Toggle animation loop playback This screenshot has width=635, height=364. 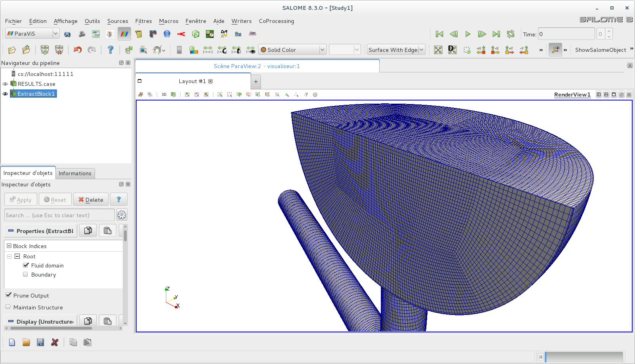click(511, 34)
